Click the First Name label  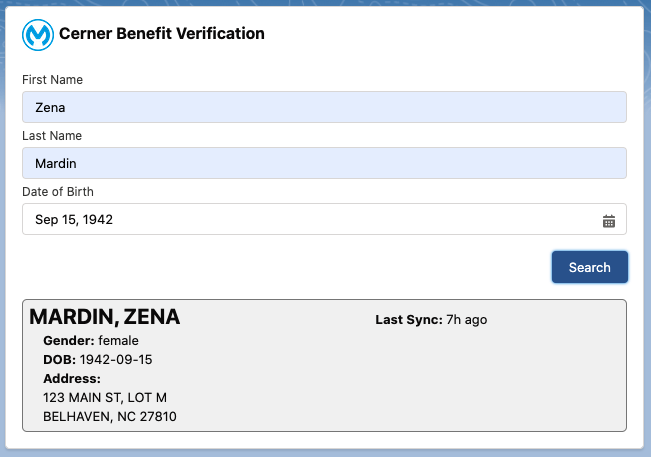coord(52,80)
